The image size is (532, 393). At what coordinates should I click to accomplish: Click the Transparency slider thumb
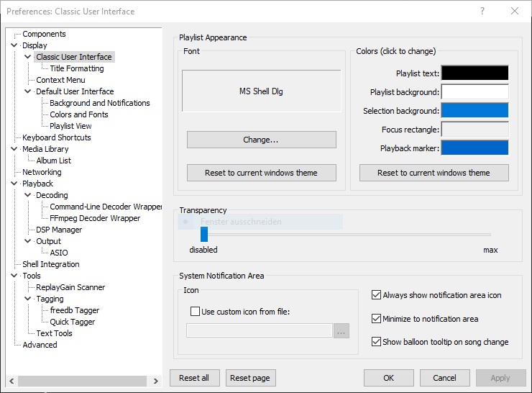(x=204, y=234)
